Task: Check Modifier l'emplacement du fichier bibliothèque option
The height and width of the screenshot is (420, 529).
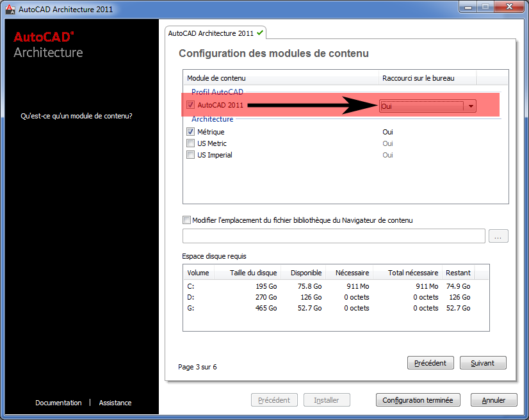Action: point(187,220)
